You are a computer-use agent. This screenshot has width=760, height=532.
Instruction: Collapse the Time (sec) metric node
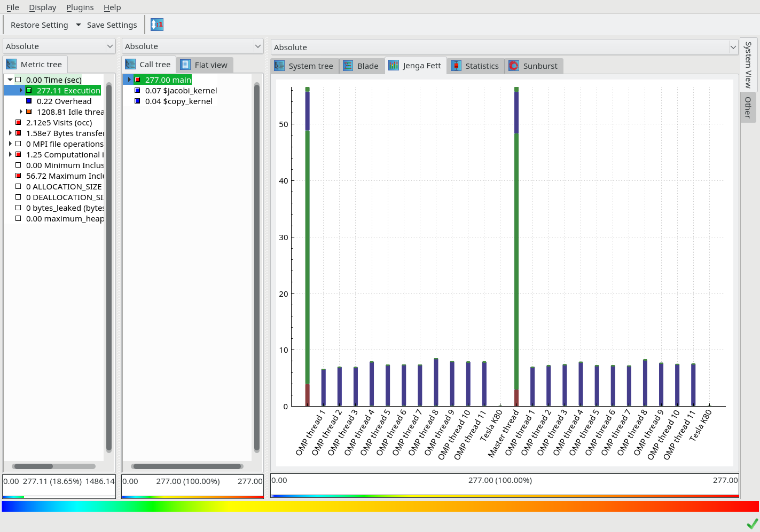(x=10, y=80)
